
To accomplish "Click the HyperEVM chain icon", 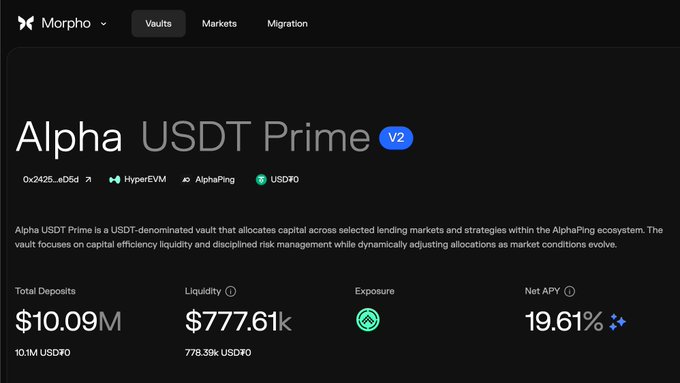I will click(114, 180).
